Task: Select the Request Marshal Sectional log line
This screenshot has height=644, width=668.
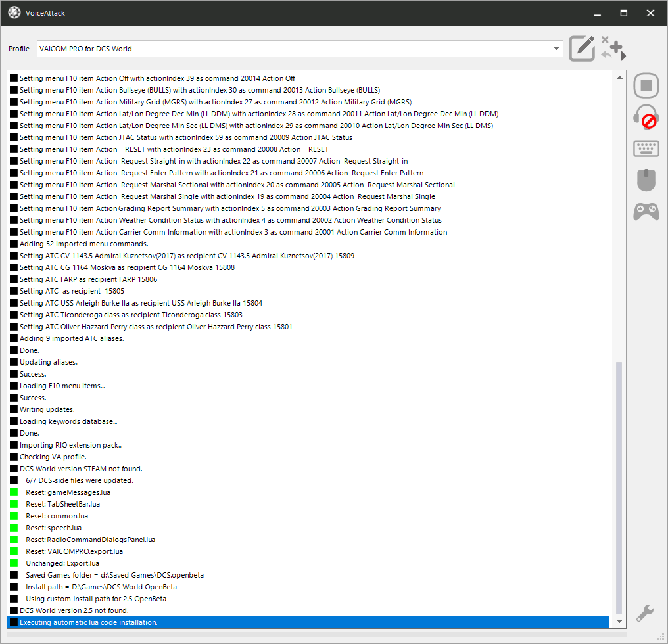Action: point(308,185)
